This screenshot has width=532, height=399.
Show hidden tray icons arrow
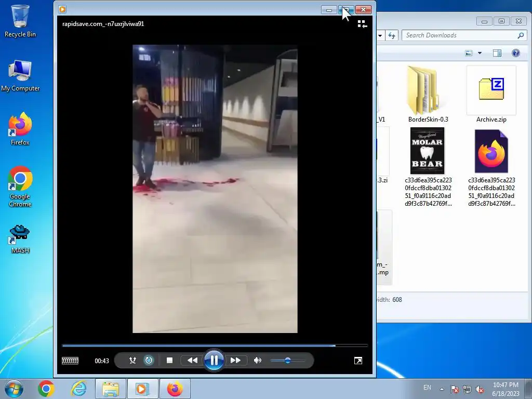pyautogui.click(x=442, y=389)
